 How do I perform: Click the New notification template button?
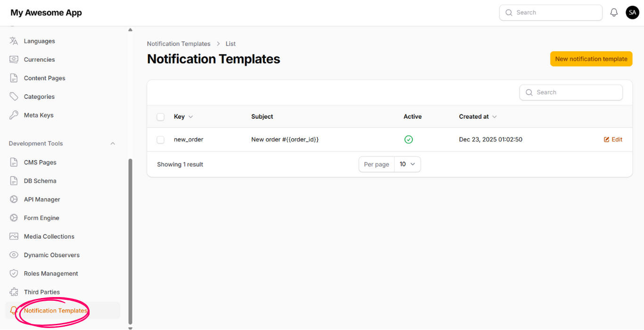pos(591,59)
